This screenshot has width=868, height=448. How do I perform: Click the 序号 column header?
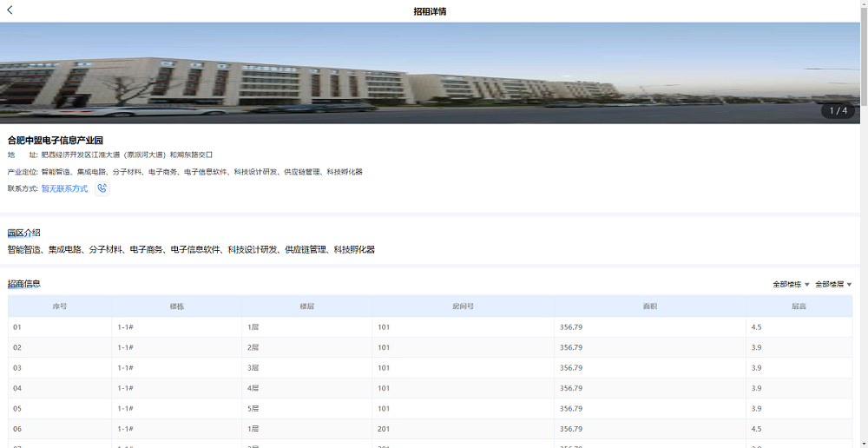point(60,306)
